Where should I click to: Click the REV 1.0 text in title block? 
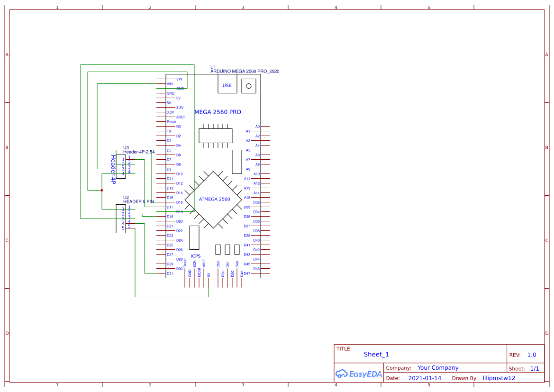tap(530, 354)
